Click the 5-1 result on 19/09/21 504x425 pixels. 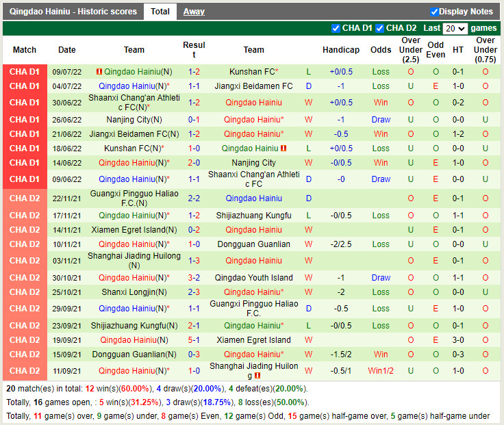pyautogui.click(x=194, y=340)
